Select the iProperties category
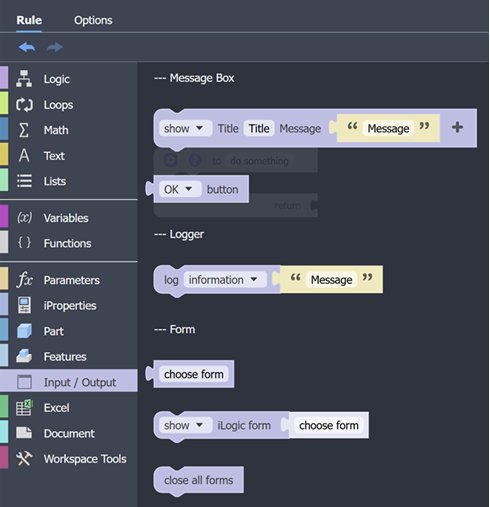The width and height of the screenshot is (490, 507). pos(69,305)
